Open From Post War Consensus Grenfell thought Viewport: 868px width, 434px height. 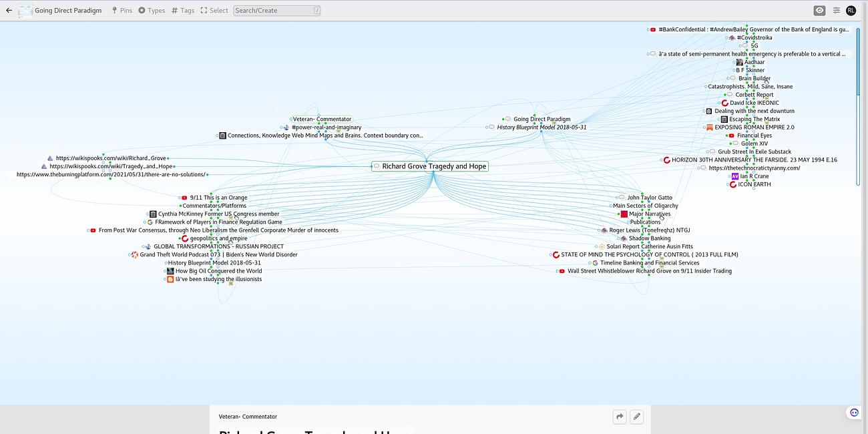coord(218,230)
